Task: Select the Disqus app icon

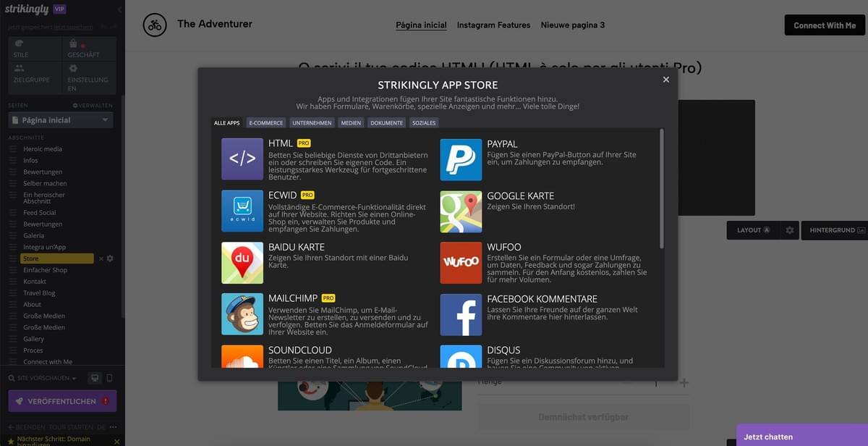Action: (x=461, y=356)
